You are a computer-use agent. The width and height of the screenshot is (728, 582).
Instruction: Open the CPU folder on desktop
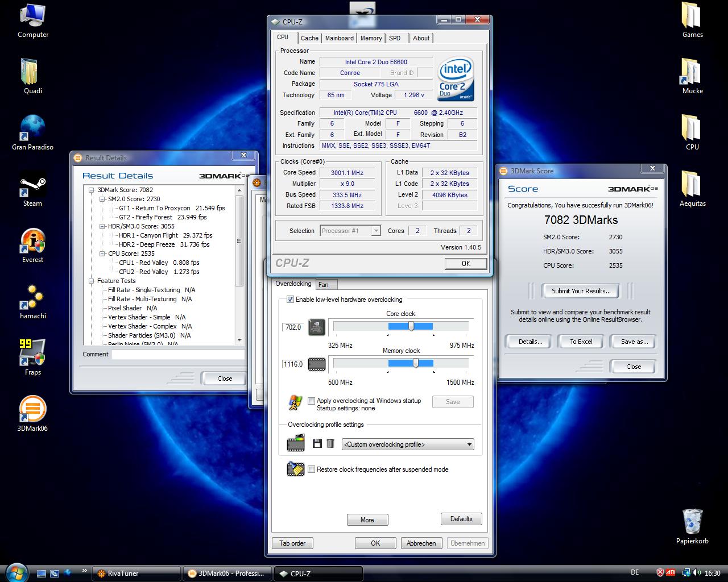(x=692, y=133)
